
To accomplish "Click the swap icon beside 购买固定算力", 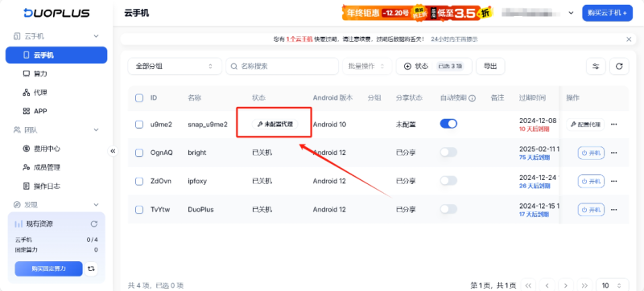I will coord(92,268).
